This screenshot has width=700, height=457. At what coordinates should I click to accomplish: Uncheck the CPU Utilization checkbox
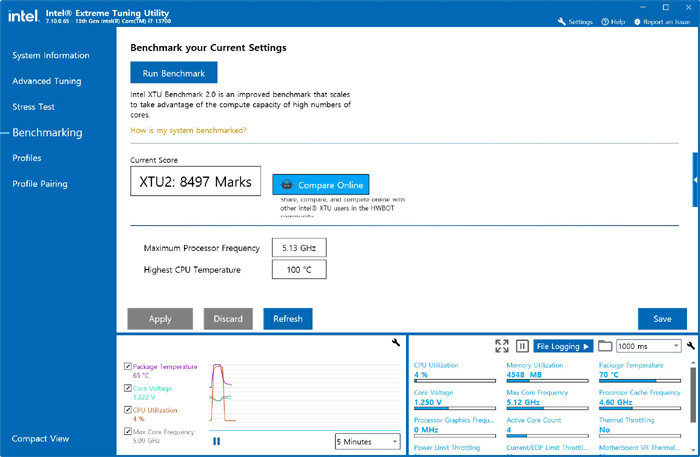pyautogui.click(x=128, y=409)
